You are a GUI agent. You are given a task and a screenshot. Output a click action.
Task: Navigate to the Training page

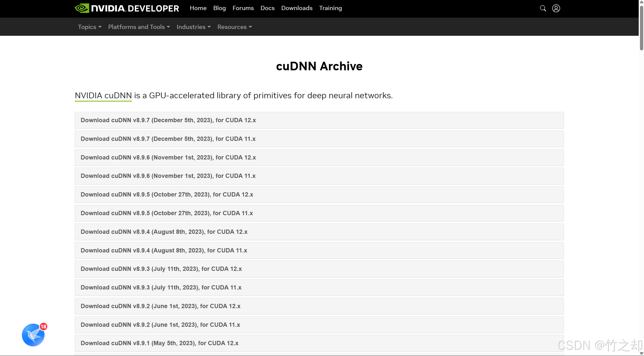pyautogui.click(x=330, y=8)
